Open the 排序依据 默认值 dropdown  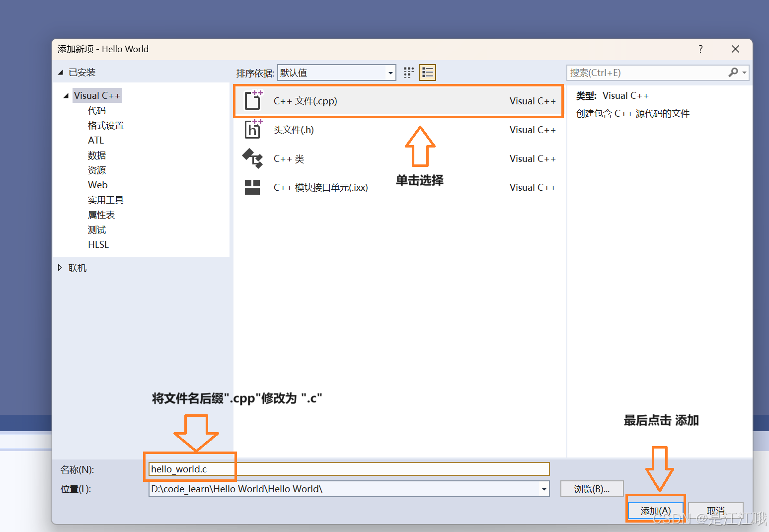[336, 73]
